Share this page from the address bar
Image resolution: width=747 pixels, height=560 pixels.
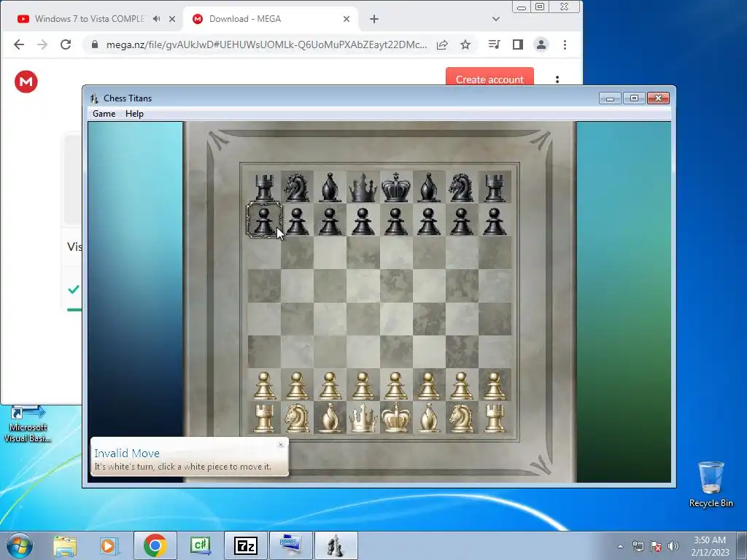coord(442,44)
